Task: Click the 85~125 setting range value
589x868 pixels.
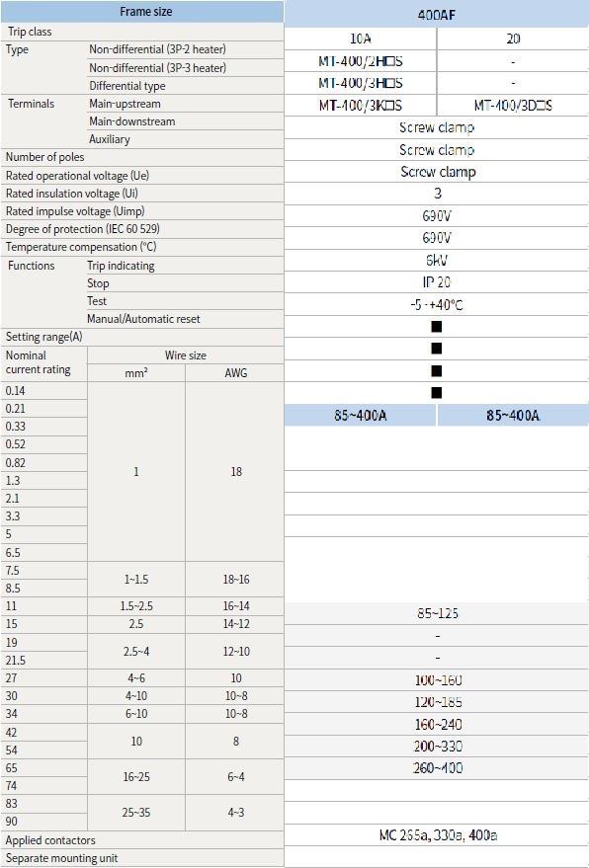Action: 438,613
